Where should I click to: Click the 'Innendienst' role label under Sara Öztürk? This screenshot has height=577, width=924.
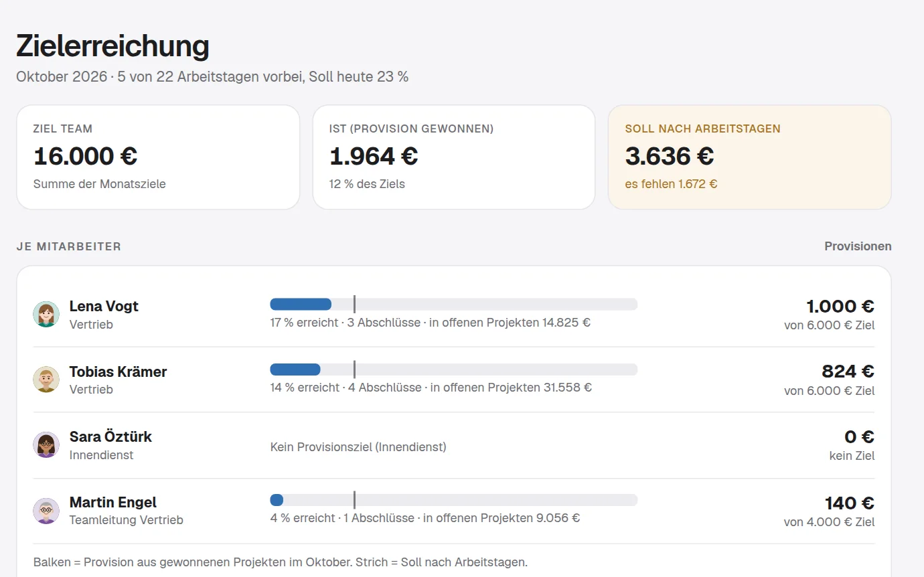[x=102, y=455]
